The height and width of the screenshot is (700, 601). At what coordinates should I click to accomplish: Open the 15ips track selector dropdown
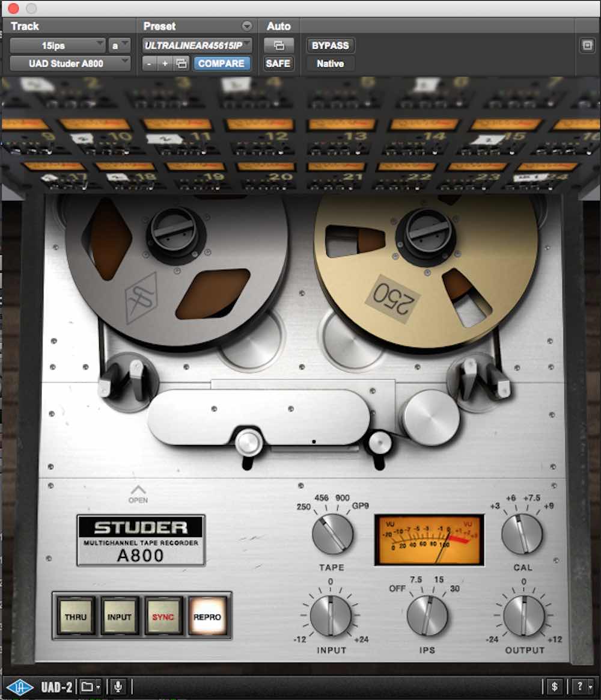[57, 46]
